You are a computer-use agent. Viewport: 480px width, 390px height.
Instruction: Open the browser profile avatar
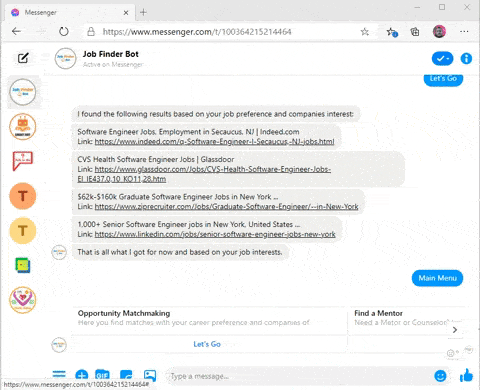tap(439, 32)
